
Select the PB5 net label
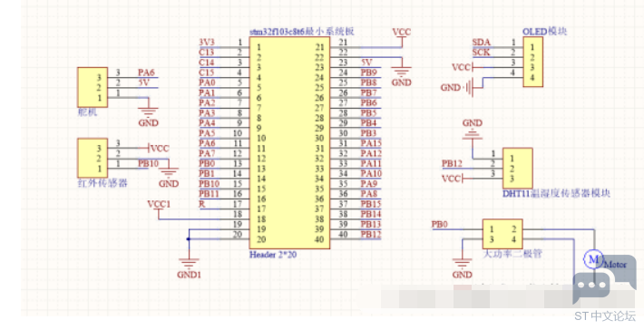(x=369, y=113)
